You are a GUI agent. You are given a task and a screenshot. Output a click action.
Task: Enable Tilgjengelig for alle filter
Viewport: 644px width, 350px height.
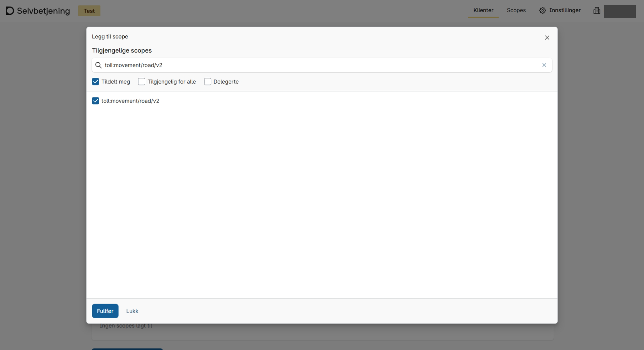point(142,82)
